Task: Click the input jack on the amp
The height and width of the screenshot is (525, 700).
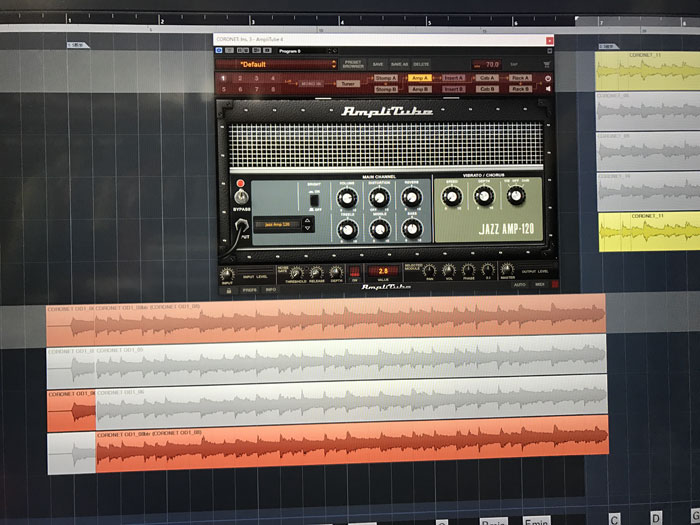Action: [x=242, y=225]
